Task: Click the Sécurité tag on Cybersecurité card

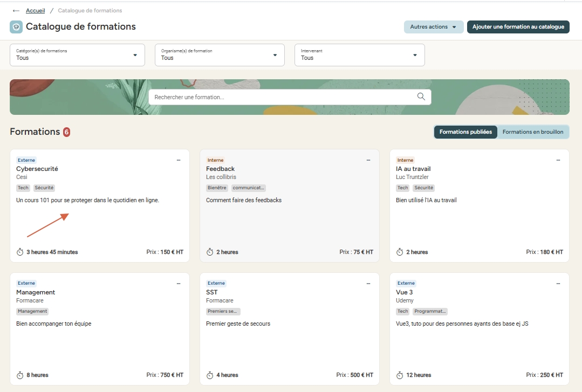Action: pyautogui.click(x=45, y=188)
